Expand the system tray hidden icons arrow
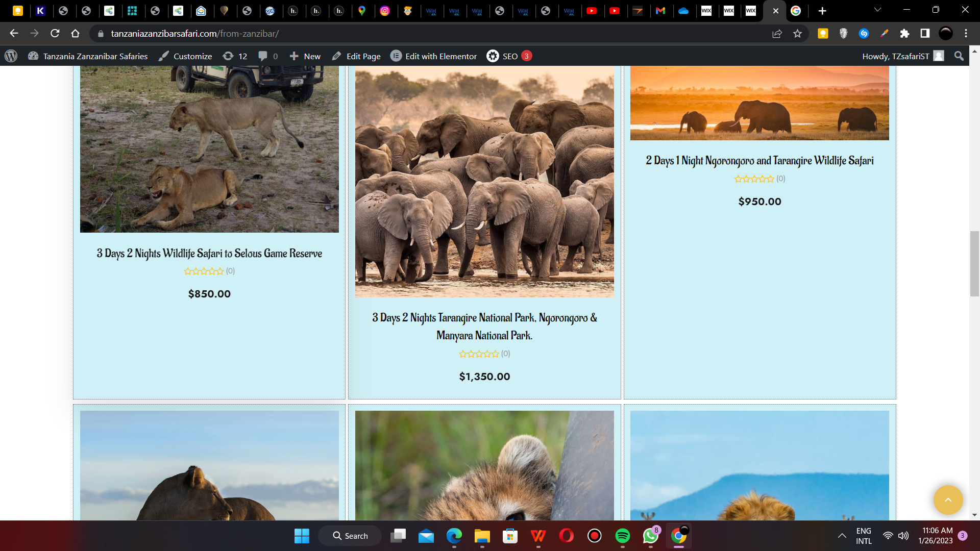The width and height of the screenshot is (980, 551). pos(842,536)
